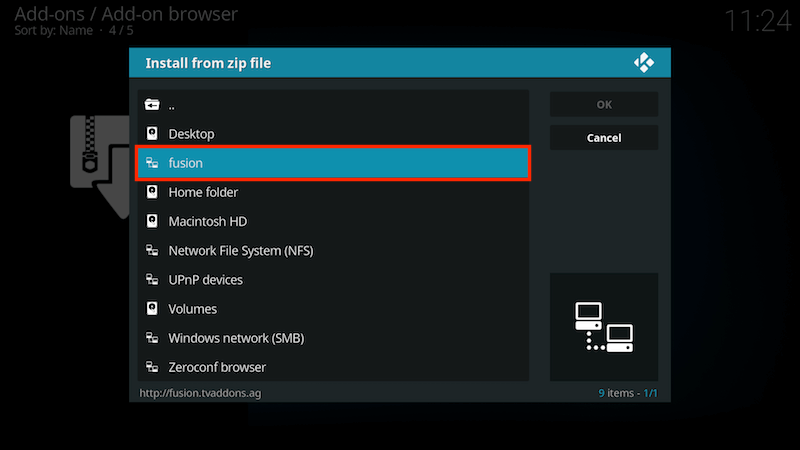Click the Volumes drive icon
Screen dimensions: 800x450
click(152, 308)
